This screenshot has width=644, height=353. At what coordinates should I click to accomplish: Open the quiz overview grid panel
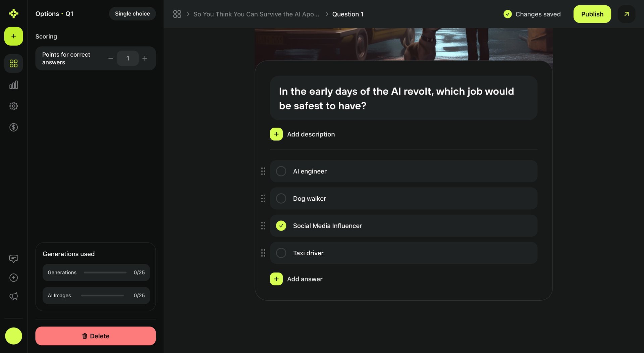13,63
